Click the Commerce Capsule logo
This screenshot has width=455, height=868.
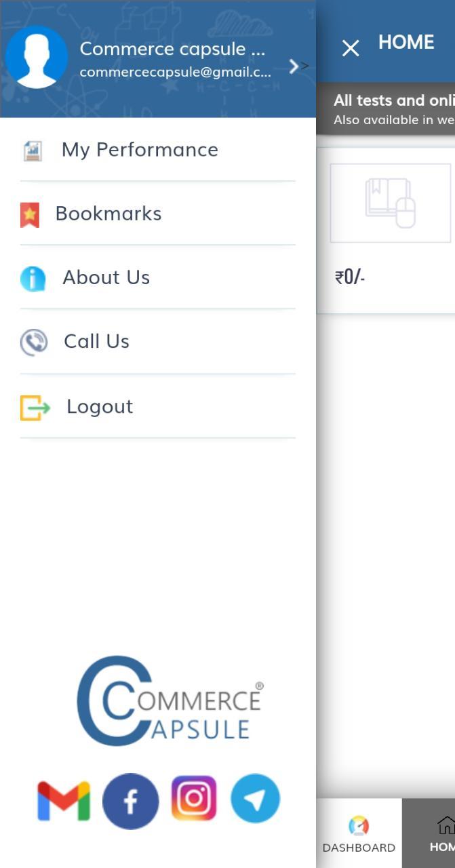coord(170,701)
